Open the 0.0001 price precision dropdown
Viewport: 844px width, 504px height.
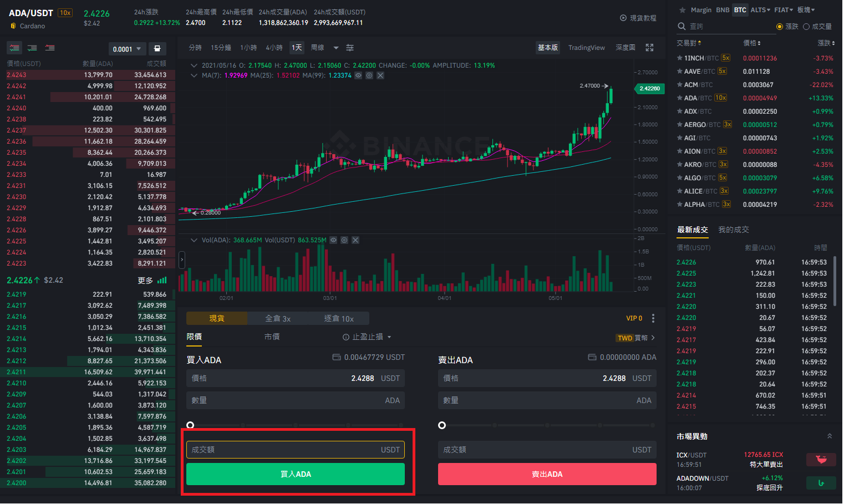coord(127,49)
